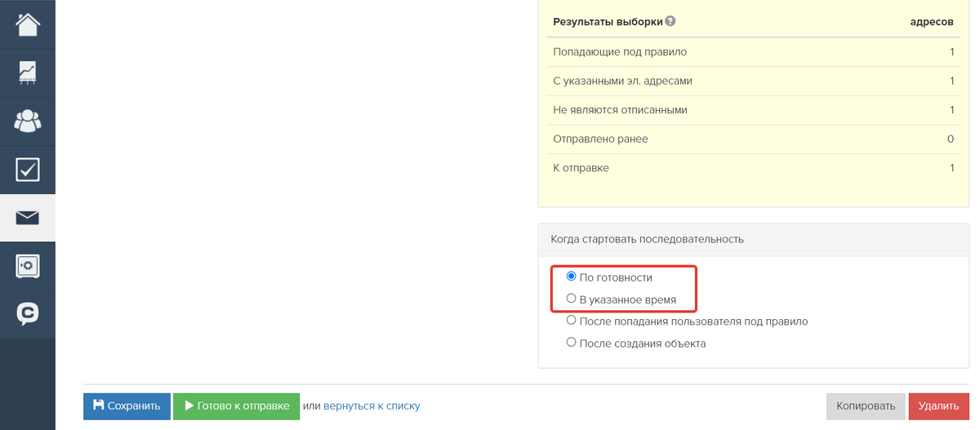
Task: Click the Когда стартовать последовательность panel header
Action: point(753,239)
